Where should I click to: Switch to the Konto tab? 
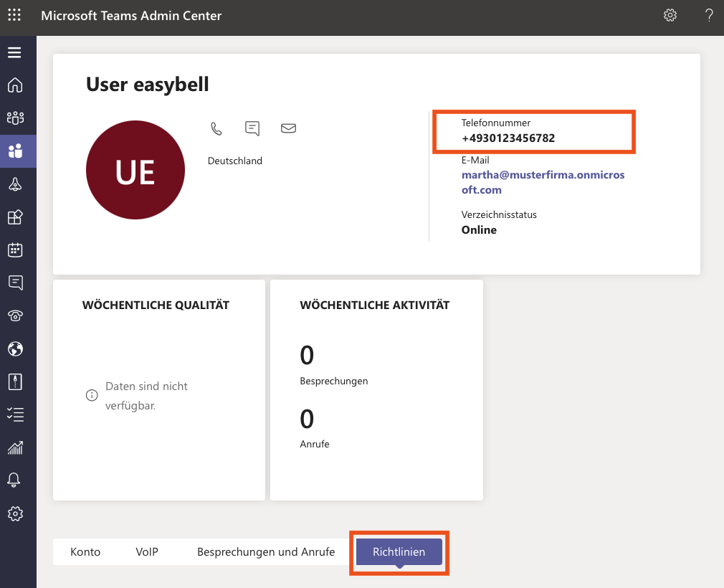click(85, 551)
